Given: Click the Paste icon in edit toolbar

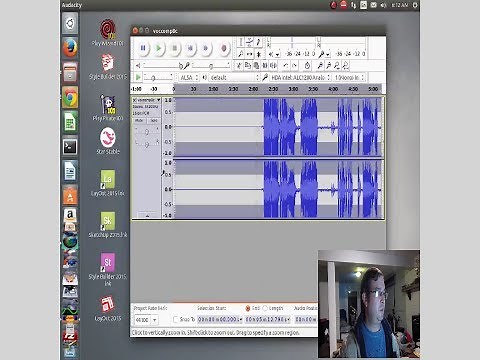Looking at the screenshot, I should [256, 65].
